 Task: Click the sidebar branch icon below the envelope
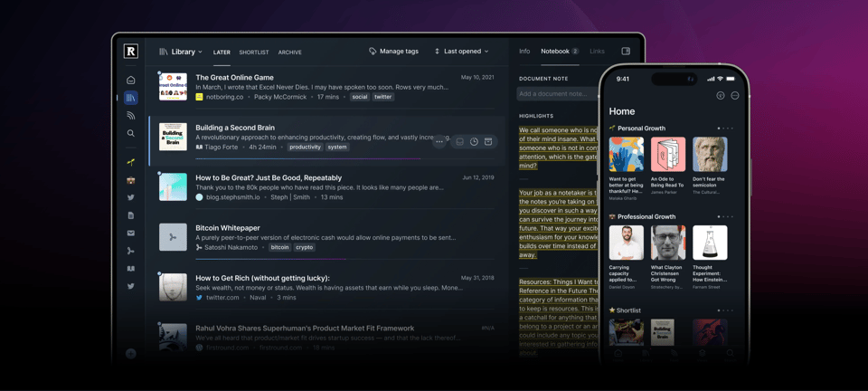[130, 251]
